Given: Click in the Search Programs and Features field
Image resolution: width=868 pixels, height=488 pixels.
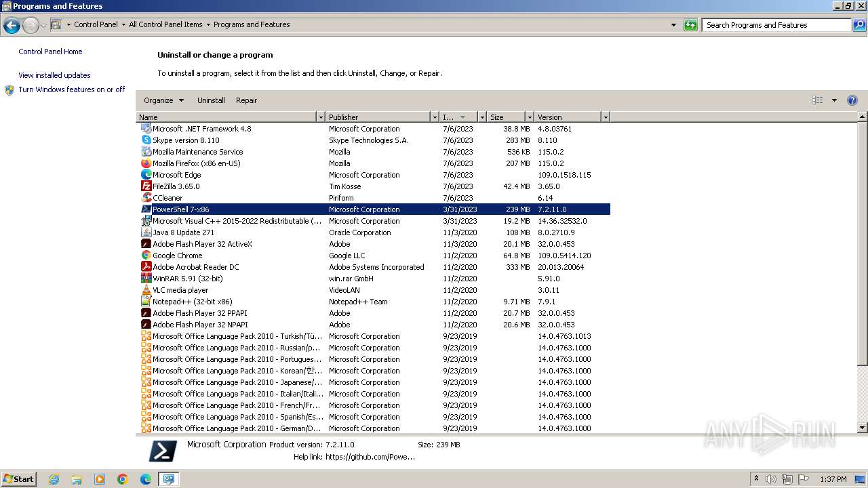Looking at the screenshot, I should tap(776, 25).
